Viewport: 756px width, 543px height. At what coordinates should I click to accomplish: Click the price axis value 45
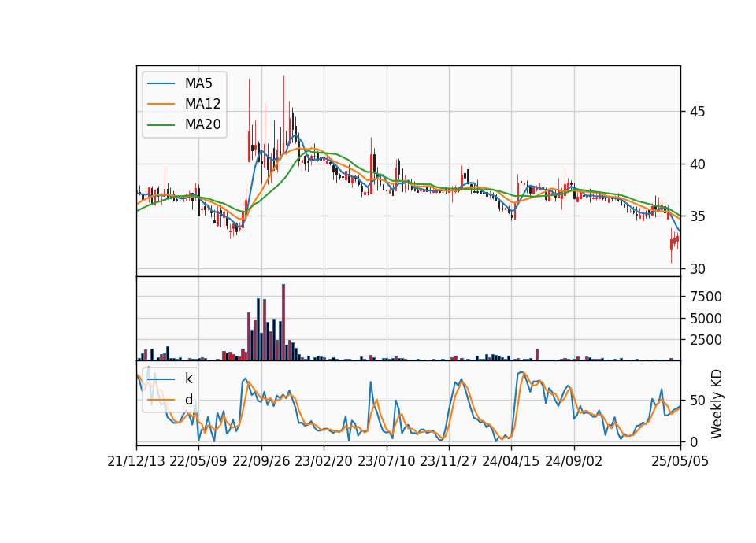pyautogui.click(x=697, y=112)
